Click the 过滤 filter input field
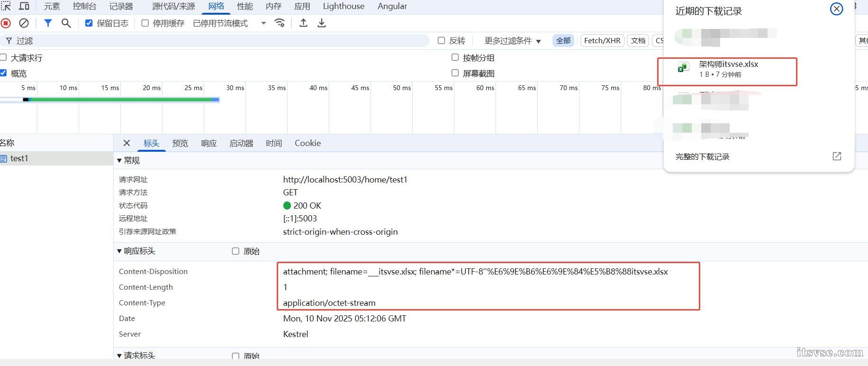The height and width of the screenshot is (366, 868). (x=215, y=41)
